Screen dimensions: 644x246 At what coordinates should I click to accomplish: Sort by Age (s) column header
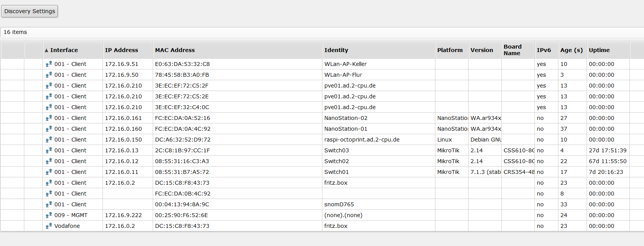572,50
